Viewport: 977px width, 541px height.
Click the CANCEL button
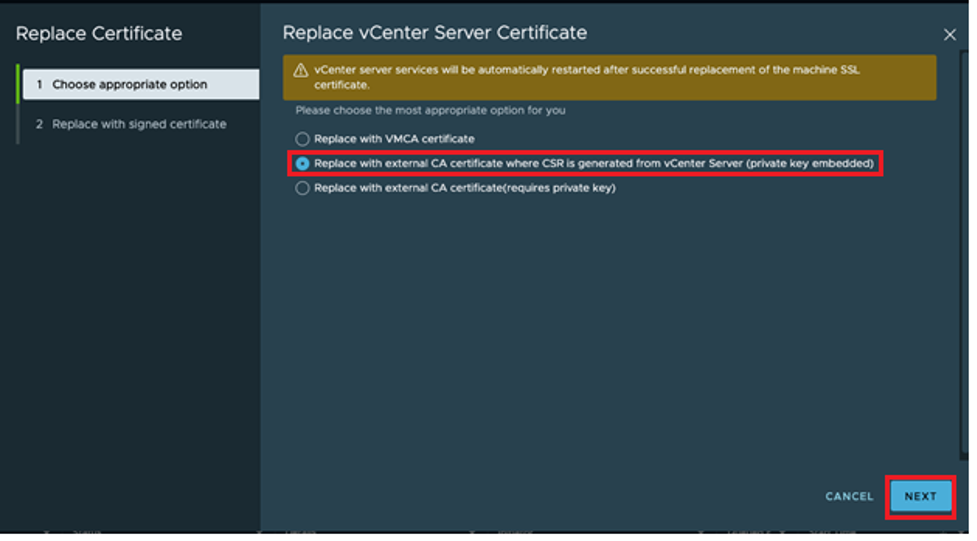coord(849,497)
